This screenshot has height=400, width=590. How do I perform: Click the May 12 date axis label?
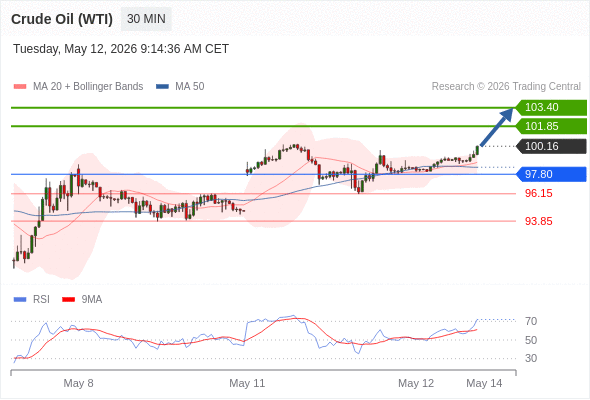pos(416,383)
